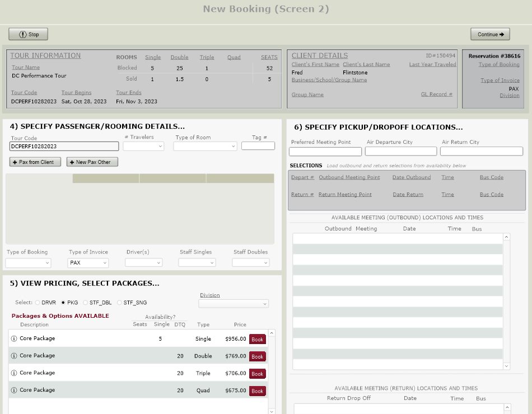Click the Tour Begins label link
The height and width of the screenshot is (414, 532).
pos(76,92)
